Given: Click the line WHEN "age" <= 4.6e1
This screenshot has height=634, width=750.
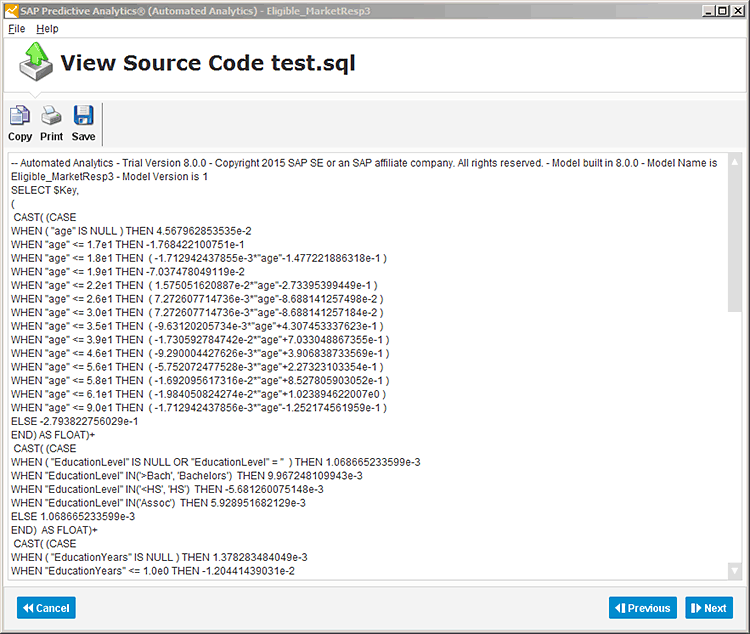Looking at the screenshot, I should coord(200,353).
